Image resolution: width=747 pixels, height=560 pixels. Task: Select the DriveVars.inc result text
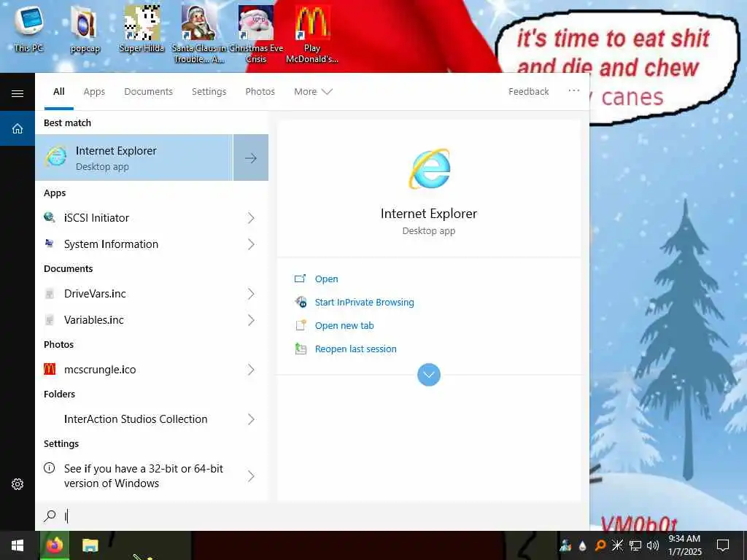[95, 294]
